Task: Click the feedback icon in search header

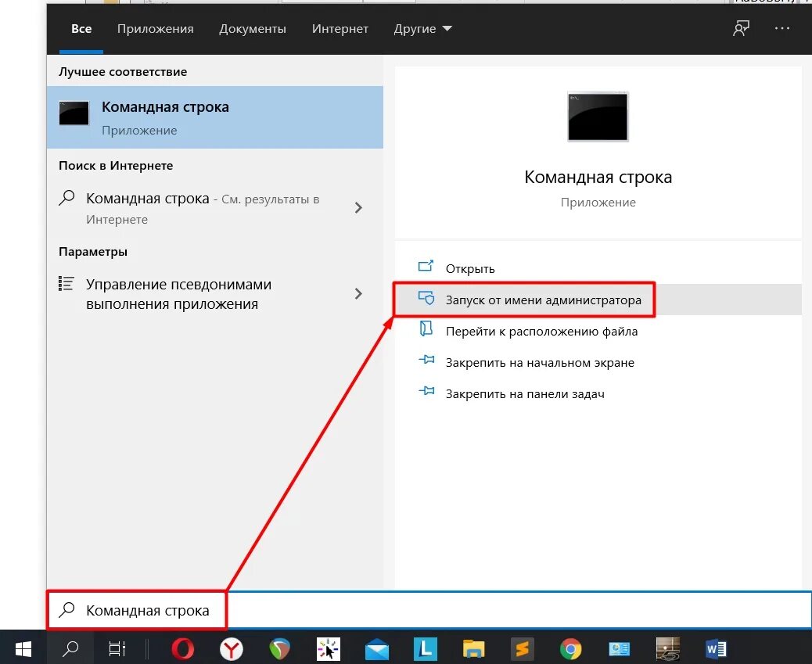Action: 741,28
